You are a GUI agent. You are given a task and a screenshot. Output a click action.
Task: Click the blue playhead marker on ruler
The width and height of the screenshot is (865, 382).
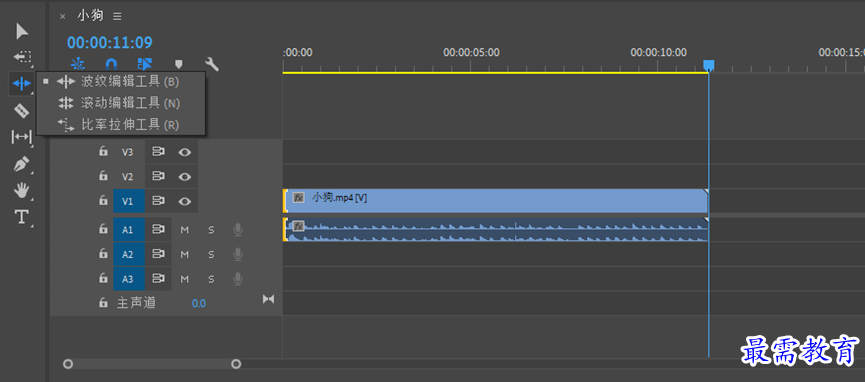[709, 66]
